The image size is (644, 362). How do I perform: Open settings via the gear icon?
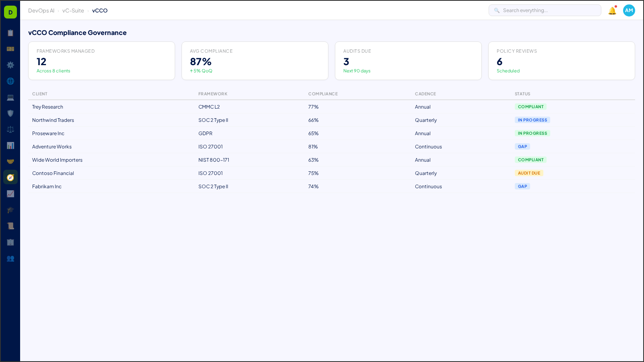(x=10, y=65)
